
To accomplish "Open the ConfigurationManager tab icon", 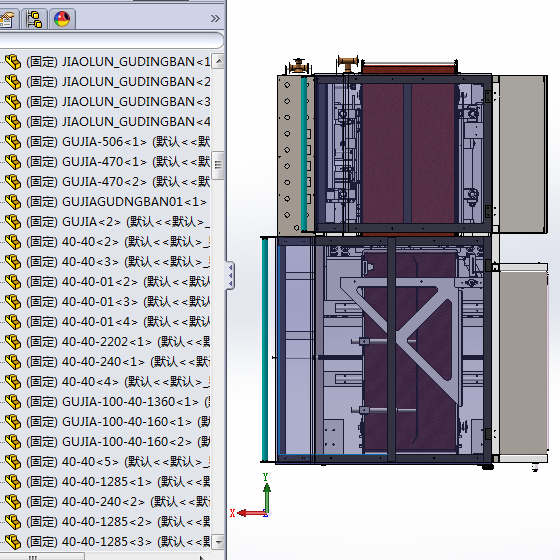I will pos(34,19).
